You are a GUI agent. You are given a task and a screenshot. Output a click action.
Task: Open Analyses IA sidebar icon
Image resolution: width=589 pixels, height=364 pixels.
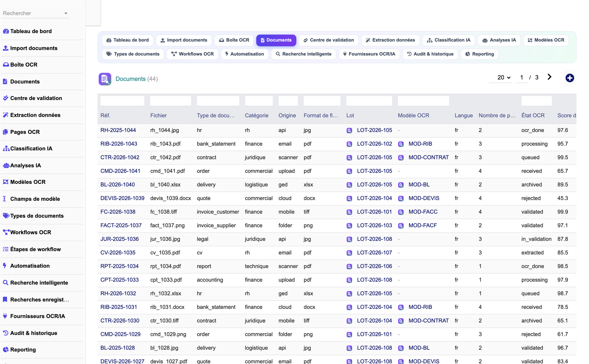tap(6, 165)
